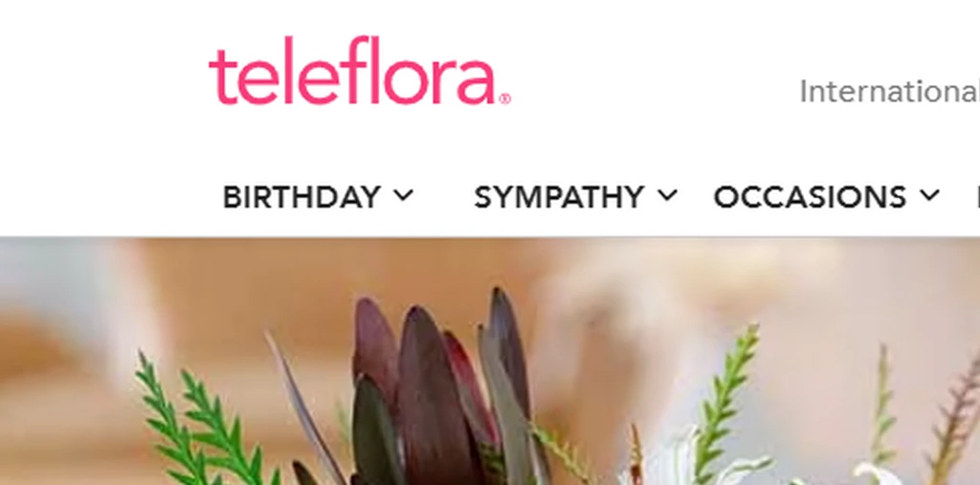Click the Teleflora pink logo
The image size is (980, 485).
click(360, 70)
